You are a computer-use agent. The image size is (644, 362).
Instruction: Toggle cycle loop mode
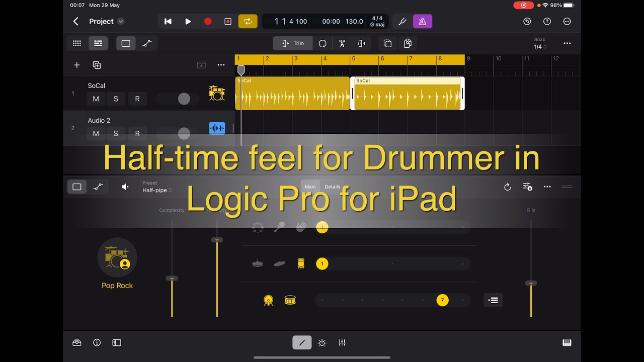pos(248,22)
